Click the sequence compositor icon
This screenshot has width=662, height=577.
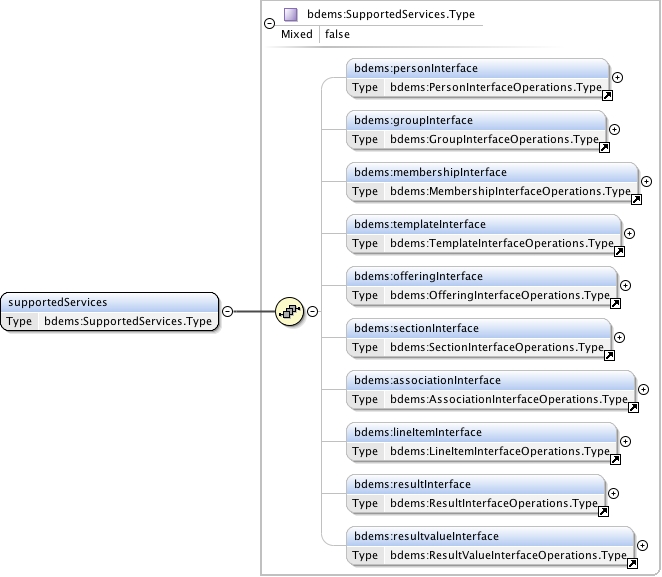[x=291, y=311]
